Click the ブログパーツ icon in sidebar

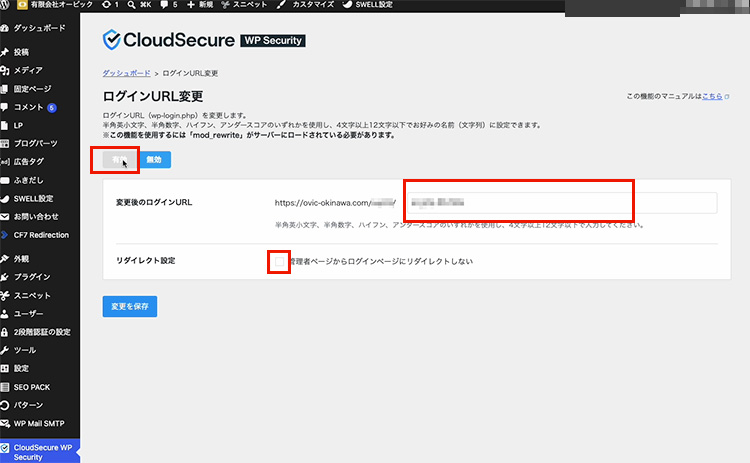click(5, 143)
